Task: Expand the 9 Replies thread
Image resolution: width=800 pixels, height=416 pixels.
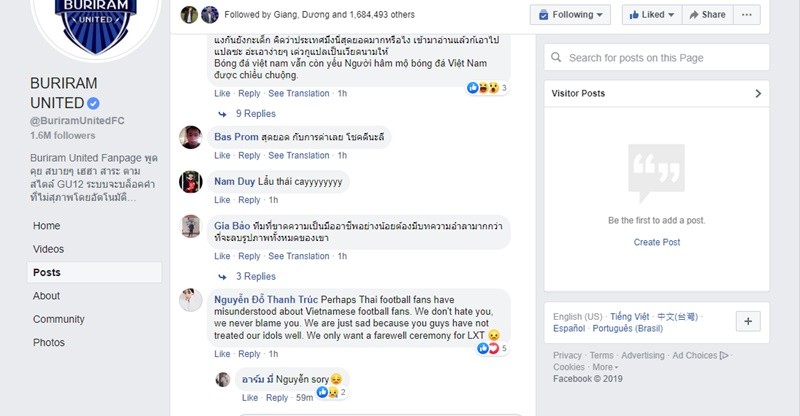Action: (255, 114)
